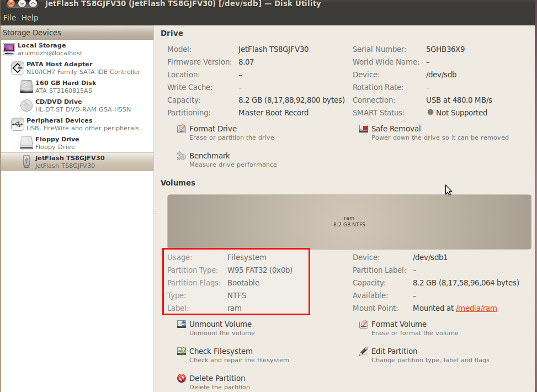
Task: Click the CD/DVD Drive icon
Action: pyautogui.click(x=26, y=105)
